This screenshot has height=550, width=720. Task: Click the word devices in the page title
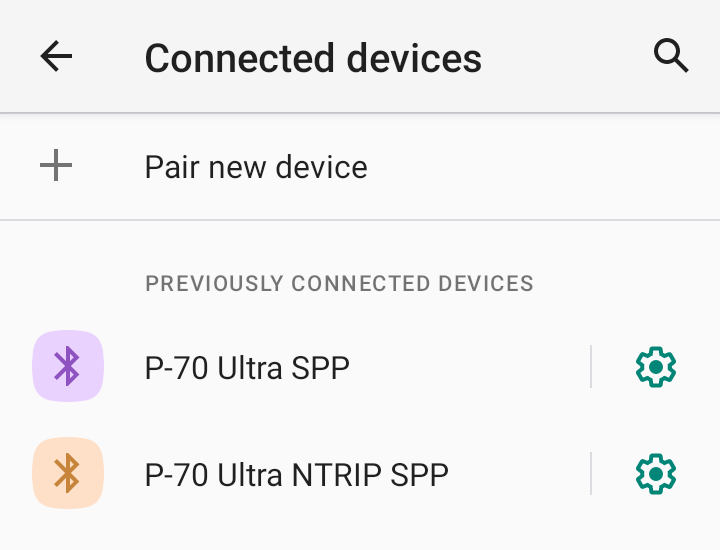[x=414, y=58]
